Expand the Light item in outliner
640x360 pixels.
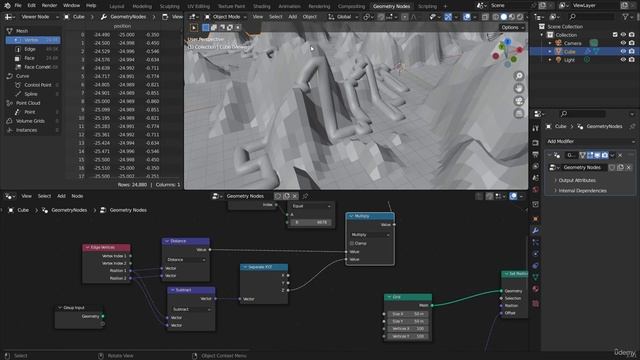point(550,60)
